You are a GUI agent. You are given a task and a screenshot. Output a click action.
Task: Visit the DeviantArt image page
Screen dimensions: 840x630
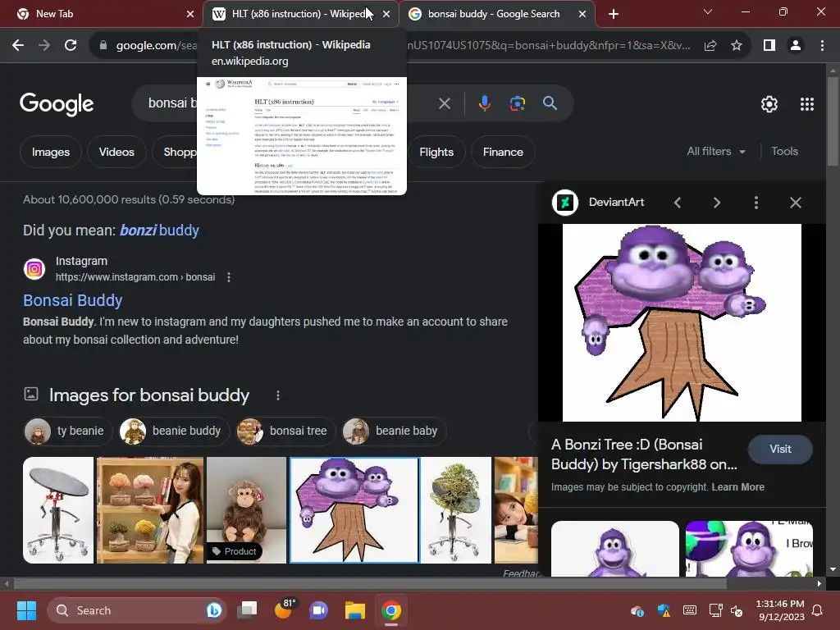tap(780, 449)
